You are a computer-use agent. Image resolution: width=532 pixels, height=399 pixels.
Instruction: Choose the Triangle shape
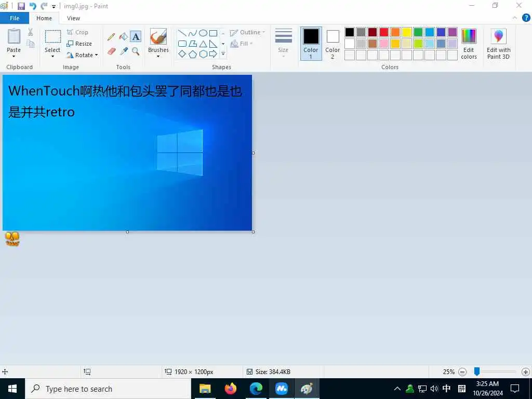(x=203, y=44)
